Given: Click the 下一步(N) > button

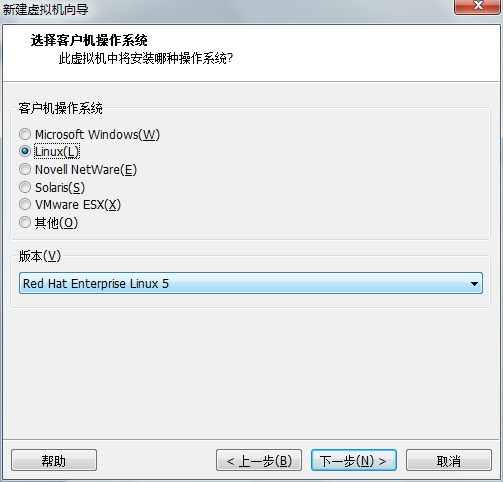Looking at the screenshot, I should (x=354, y=460).
